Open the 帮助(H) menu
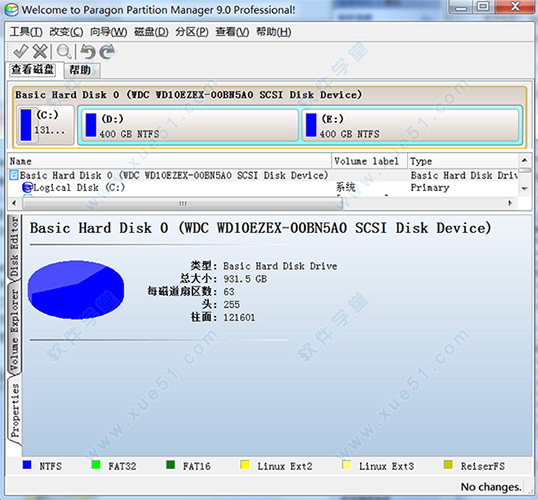Viewport: 538px width, 500px height. pos(273,32)
